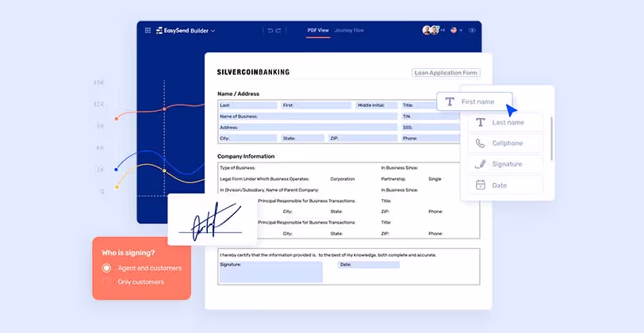Viewport: 644px width, 333px height.
Task: Click the Loan Application Form label
Action: pos(446,73)
